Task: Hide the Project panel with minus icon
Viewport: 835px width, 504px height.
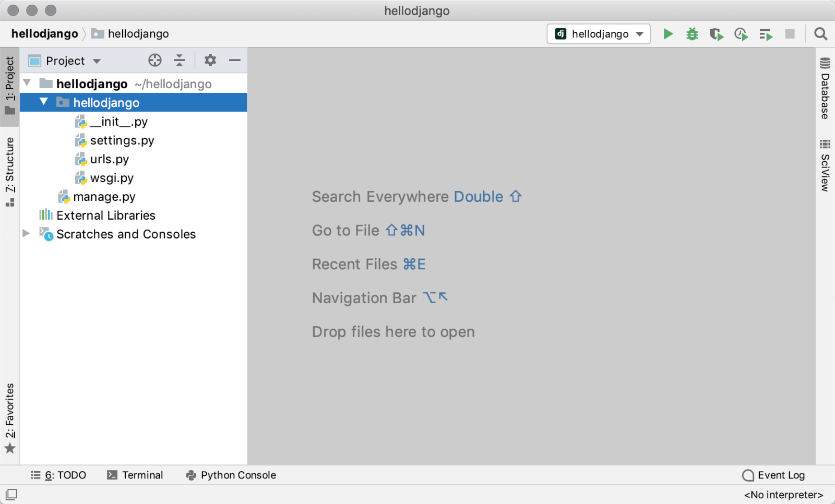Action: (x=235, y=61)
